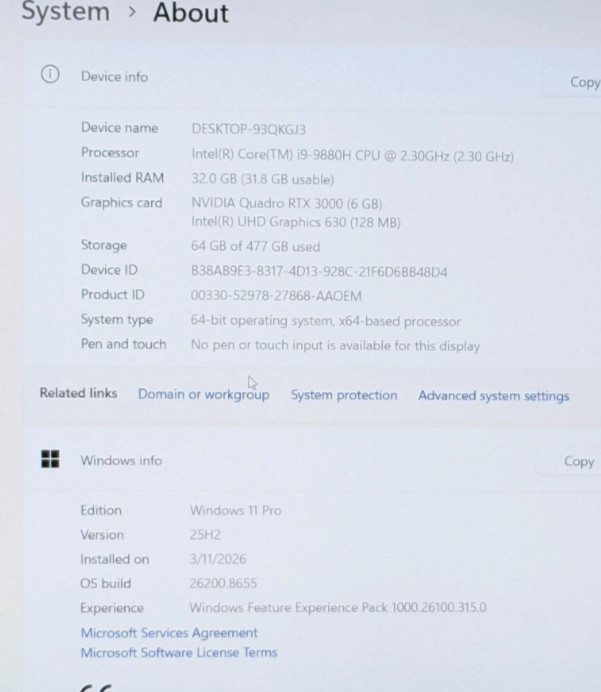Click the Windows logo icon beside Windows info
The width and height of the screenshot is (601, 692).
tap(50, 459)
